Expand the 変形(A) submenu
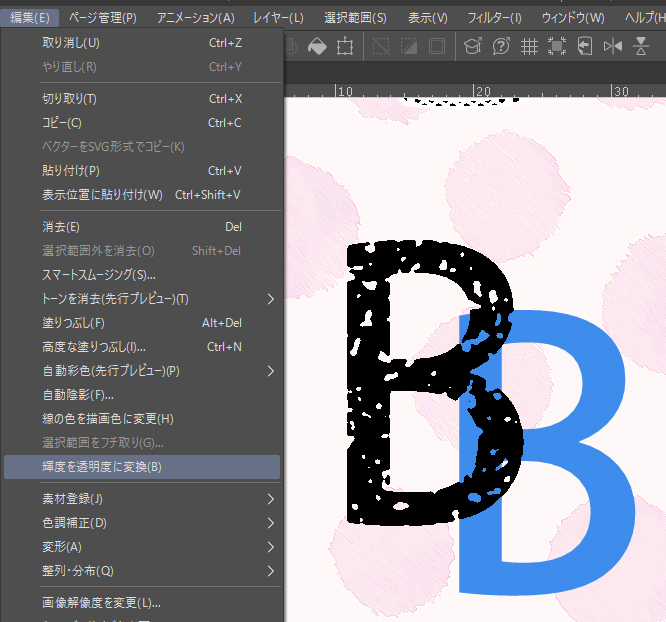This screenshot has width=666, height=622. coord(270,547)
